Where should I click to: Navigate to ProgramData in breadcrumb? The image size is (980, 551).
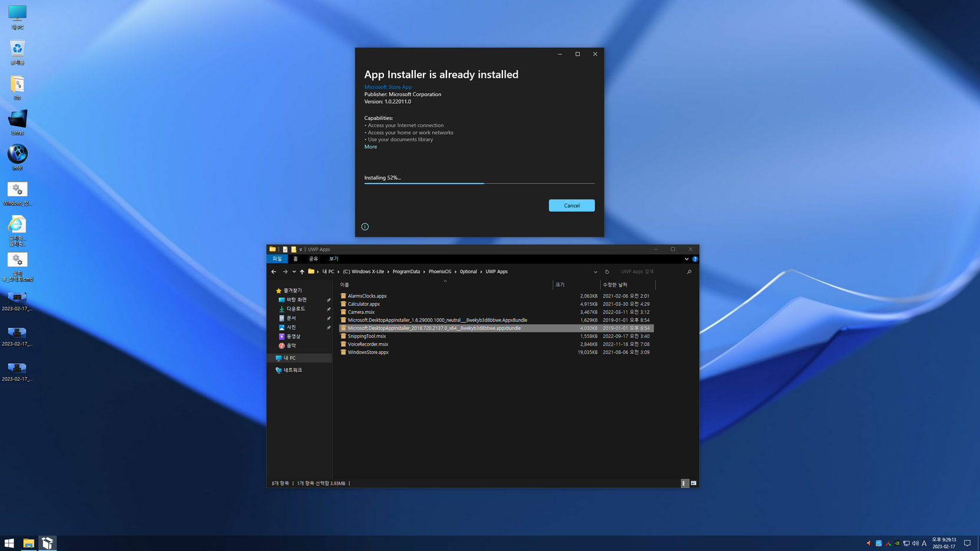click(406, 272)
